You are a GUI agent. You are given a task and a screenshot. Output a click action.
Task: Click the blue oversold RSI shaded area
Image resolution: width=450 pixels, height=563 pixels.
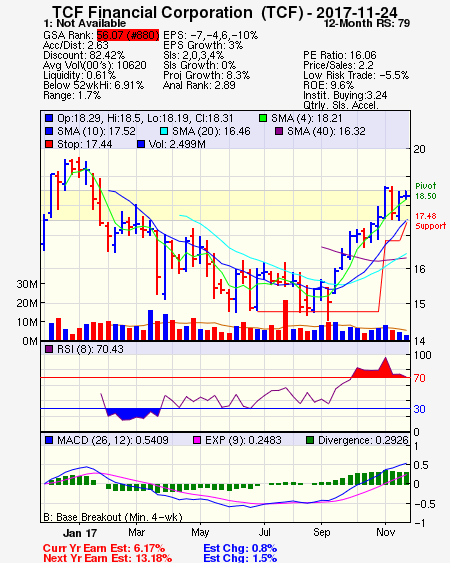[133, 414]
